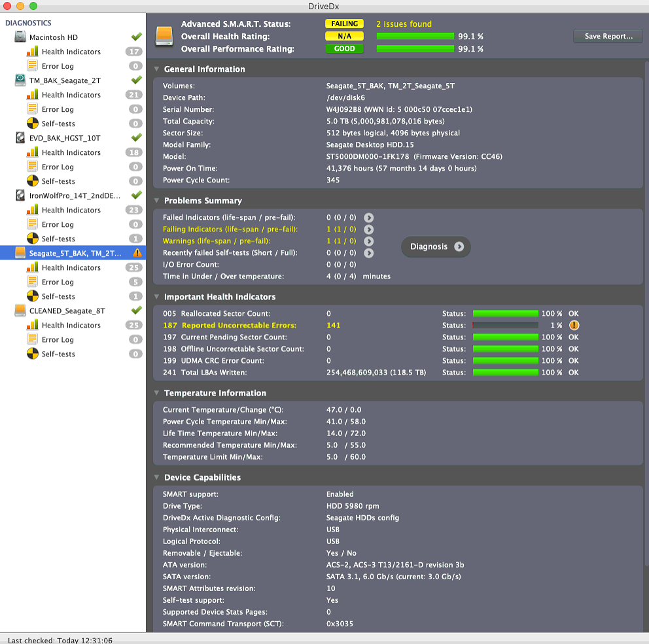Click the green checkmark beside Macintosh HD
649x644 pixels.
coord(137,37)
